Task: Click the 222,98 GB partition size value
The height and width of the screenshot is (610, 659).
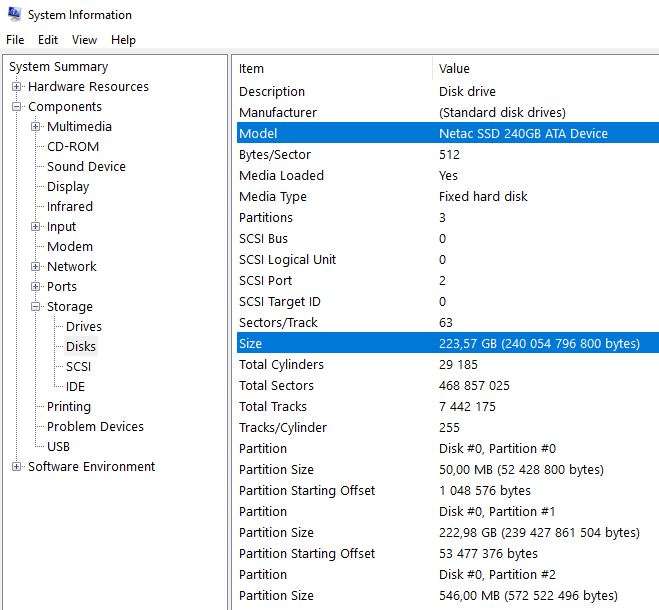Action: 539,533
